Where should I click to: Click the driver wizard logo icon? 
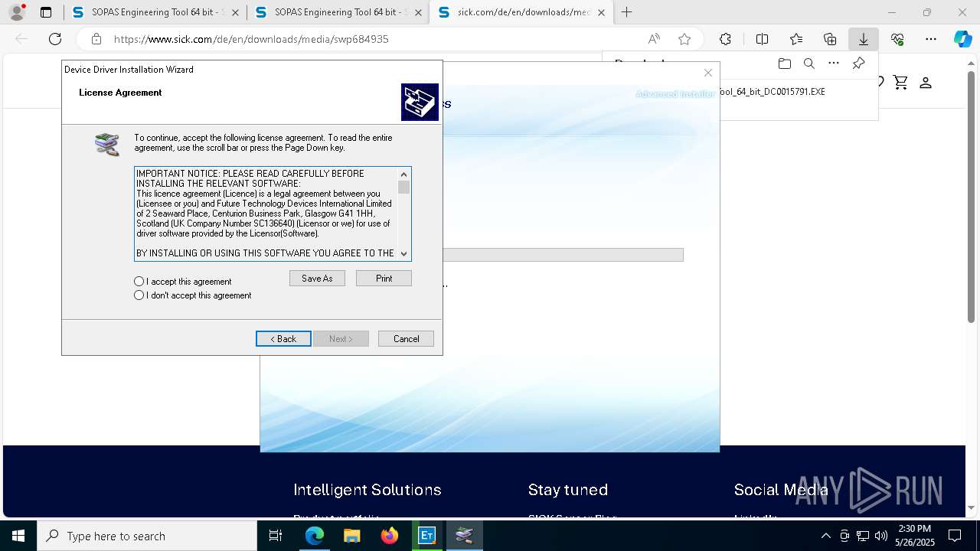(420, 102)
